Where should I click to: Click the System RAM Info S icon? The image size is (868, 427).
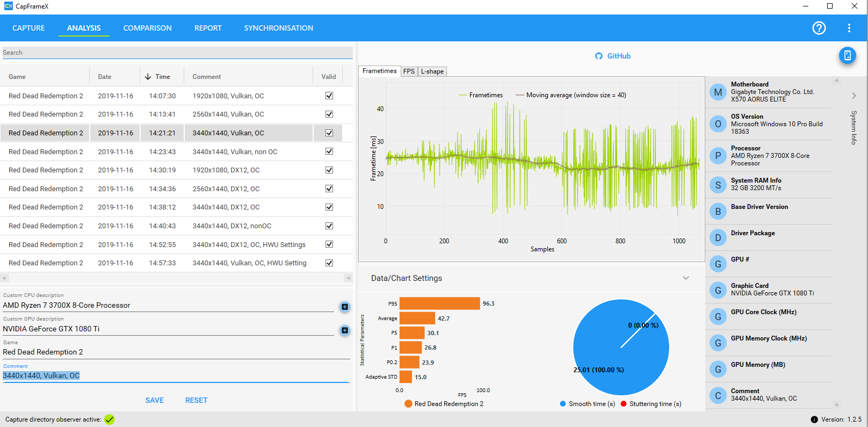click(x=718, y=185)
